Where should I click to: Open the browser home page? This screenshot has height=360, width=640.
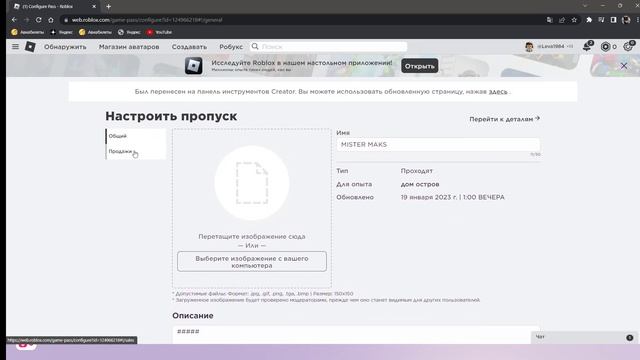51,20
